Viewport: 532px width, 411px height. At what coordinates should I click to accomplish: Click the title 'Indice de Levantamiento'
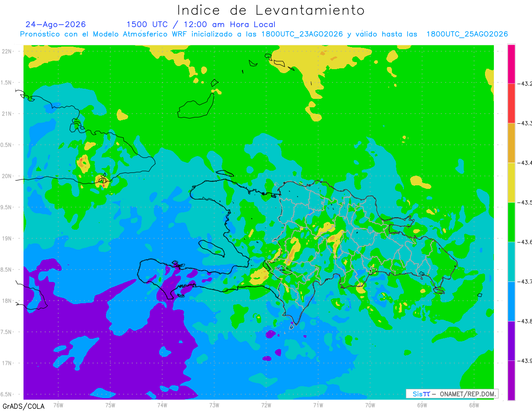[x=271, y=10]
